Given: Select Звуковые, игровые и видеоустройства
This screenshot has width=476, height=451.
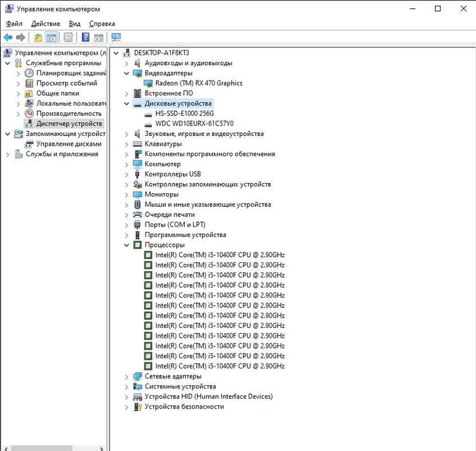Looking at the screenshot, I should [204, 133].
